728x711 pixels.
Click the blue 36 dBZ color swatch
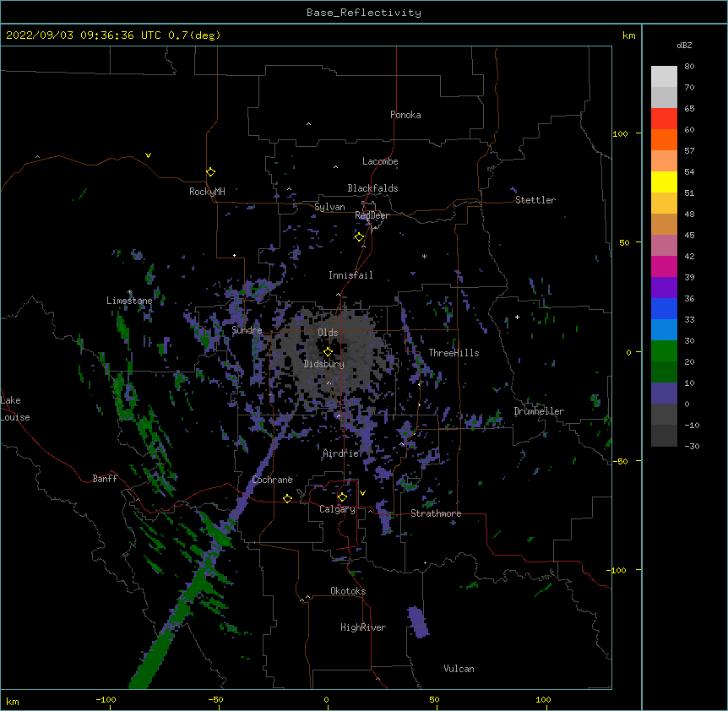click(x=664, y=308)
